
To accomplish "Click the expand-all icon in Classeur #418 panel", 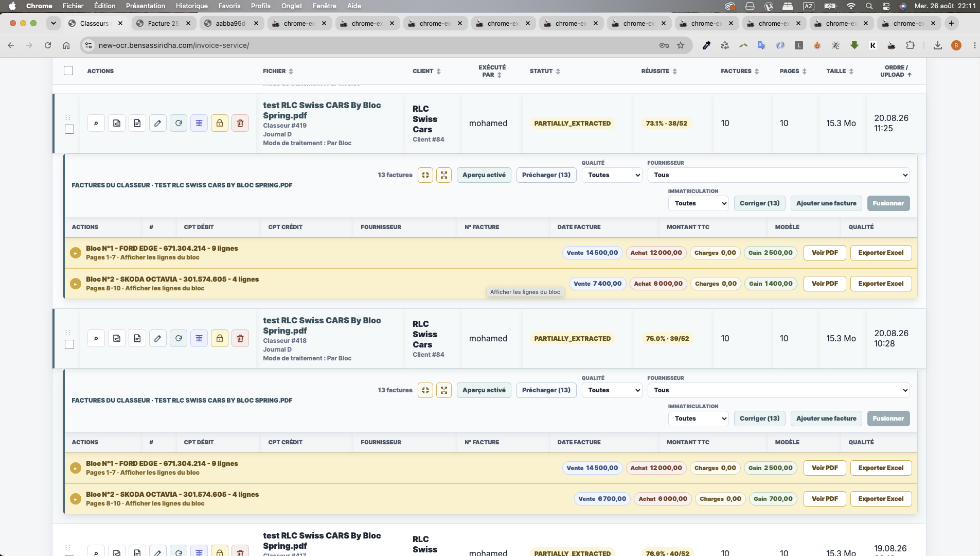I will (444, 390).
